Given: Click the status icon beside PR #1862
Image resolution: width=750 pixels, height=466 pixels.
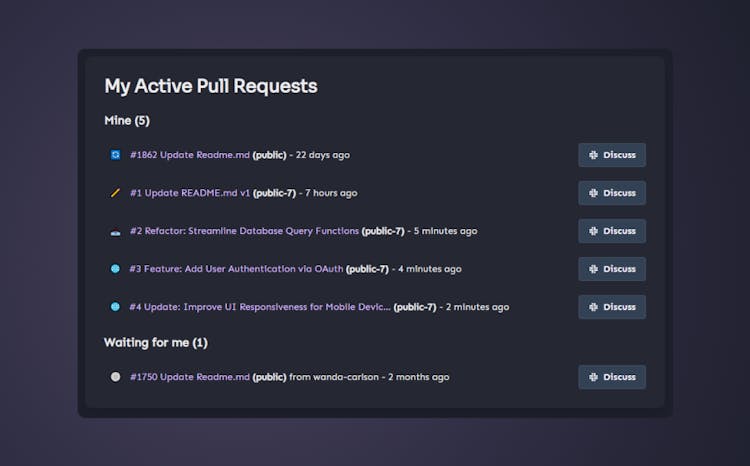Looking at the screenshot, I should (x=115, y=155).
